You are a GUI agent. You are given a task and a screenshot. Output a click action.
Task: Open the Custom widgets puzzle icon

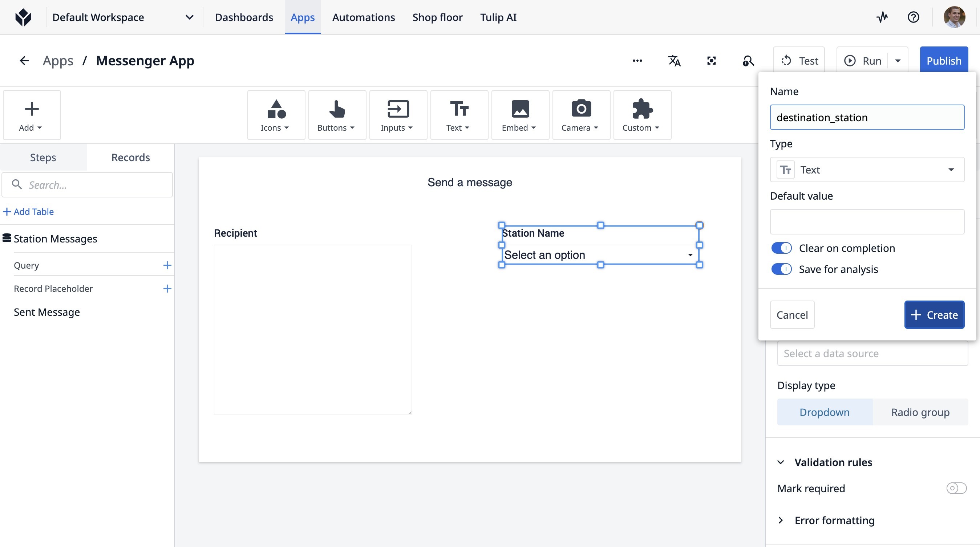click(642, 115)
